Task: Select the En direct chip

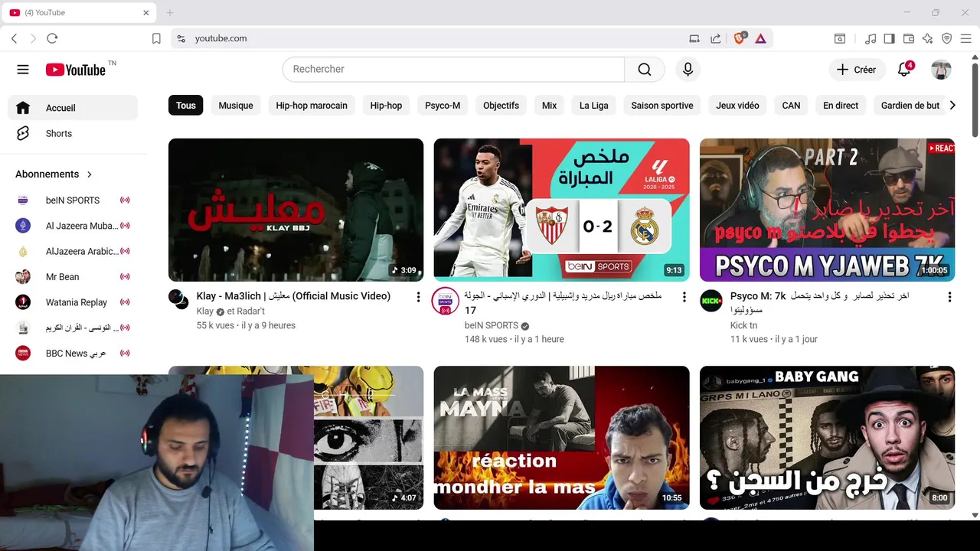Action: coord(841,106)
